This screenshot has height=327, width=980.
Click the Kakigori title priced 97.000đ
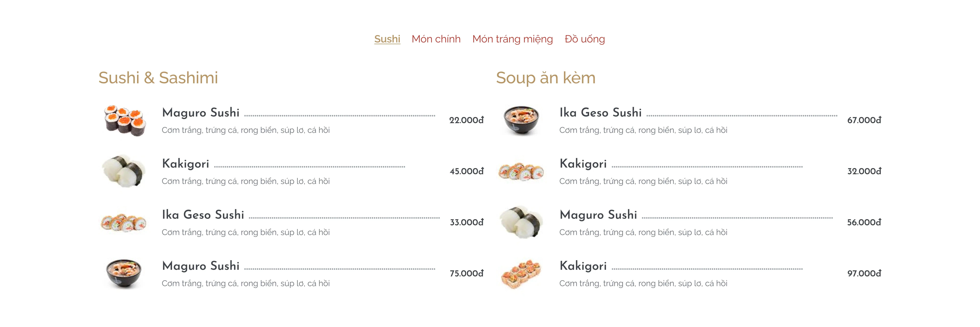click(x=583, y=266)
